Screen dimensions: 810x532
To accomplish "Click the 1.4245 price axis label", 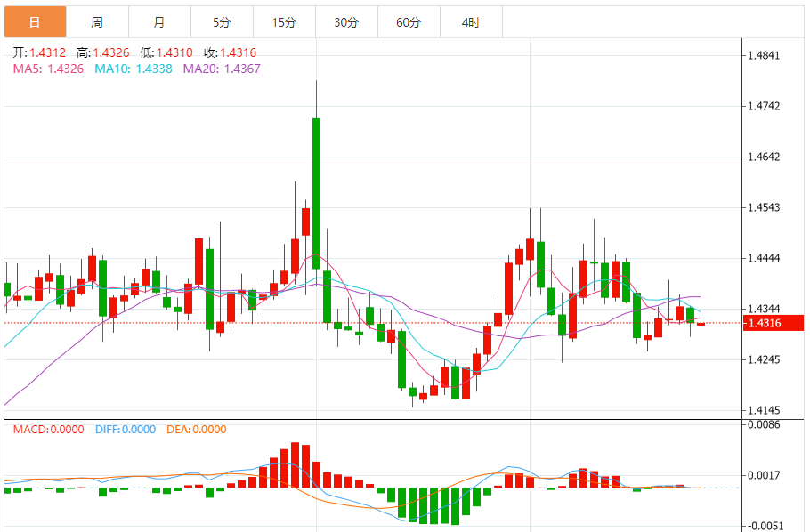I will (764, 360).
